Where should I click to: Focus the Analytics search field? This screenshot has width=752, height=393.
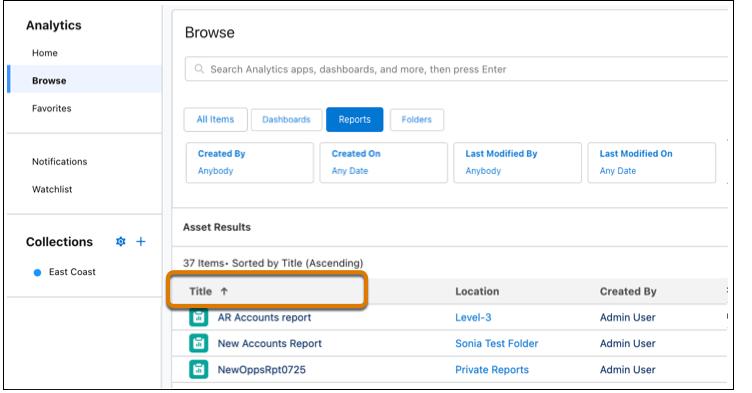coord(456,69)
